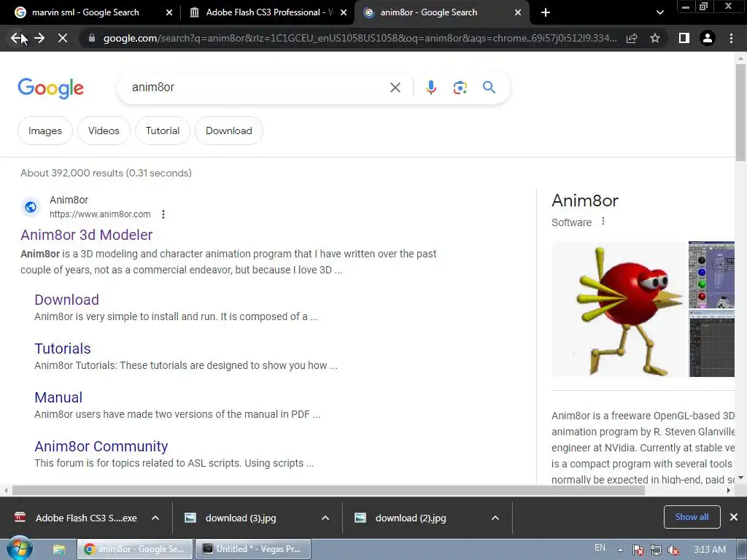Image resolution: width=747 pixels, height=560 pixels.
Task: Open a new browser tab
Action: coord(546,12)
